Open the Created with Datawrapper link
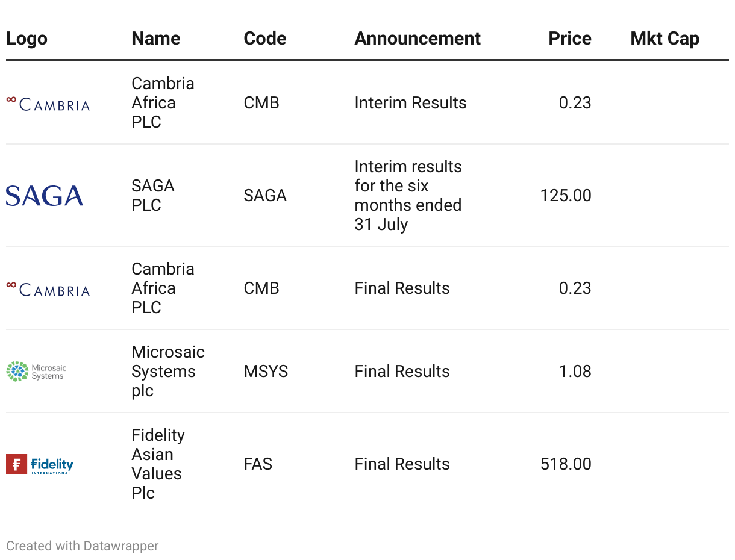 83,546
